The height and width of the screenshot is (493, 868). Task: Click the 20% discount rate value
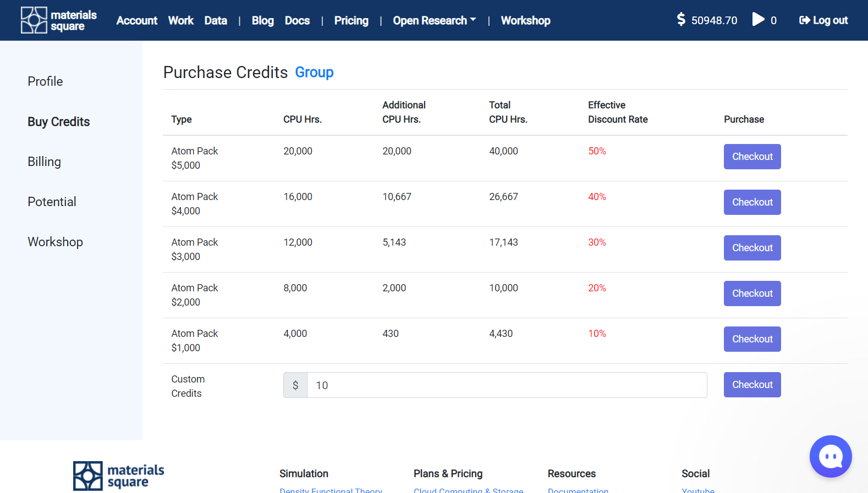click(597, 288)
